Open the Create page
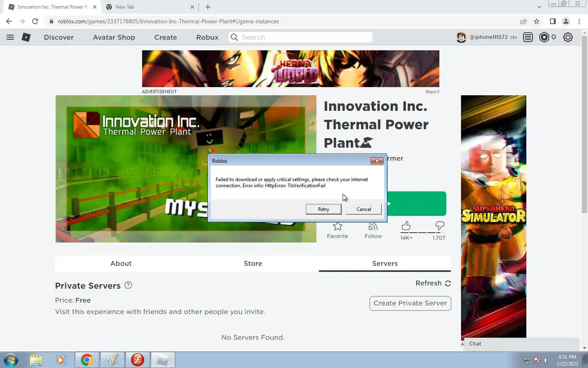588x368 pixels. [x=165, y=37]
